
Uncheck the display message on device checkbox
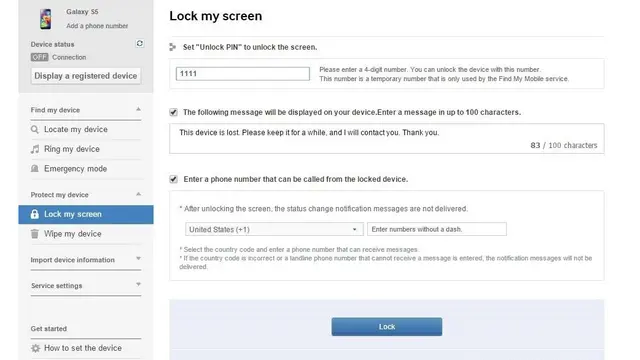coord(173,112)
